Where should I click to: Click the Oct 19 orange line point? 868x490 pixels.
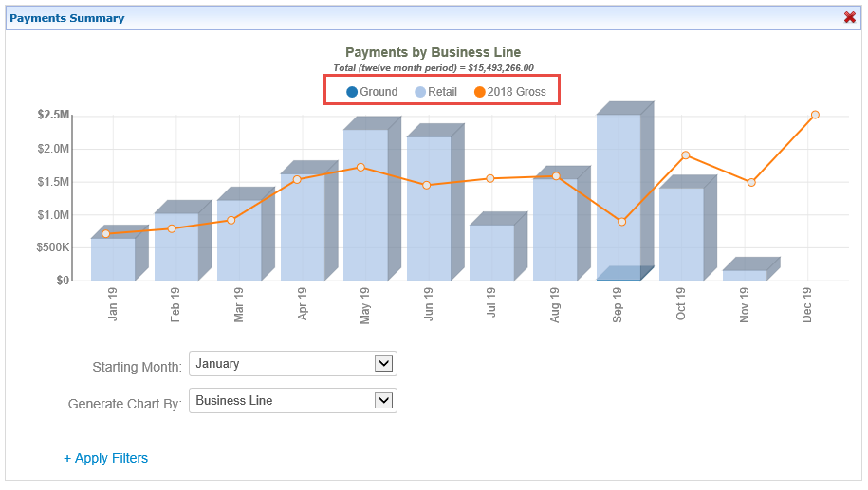[x=685, y=155]
